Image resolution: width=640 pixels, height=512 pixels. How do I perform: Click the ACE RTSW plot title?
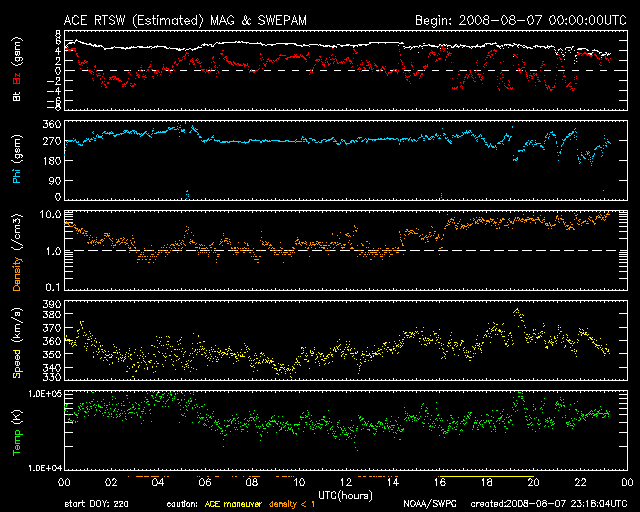point(173,19)
